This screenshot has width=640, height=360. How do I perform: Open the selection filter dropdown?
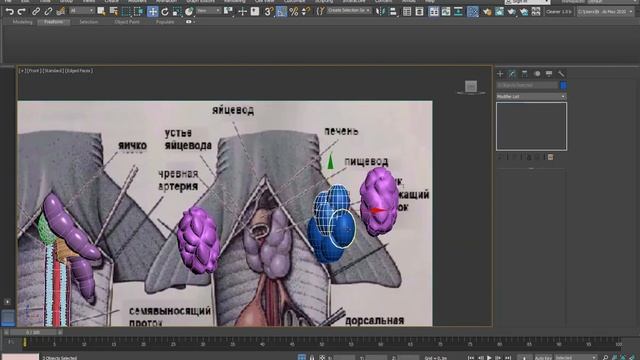82,11
